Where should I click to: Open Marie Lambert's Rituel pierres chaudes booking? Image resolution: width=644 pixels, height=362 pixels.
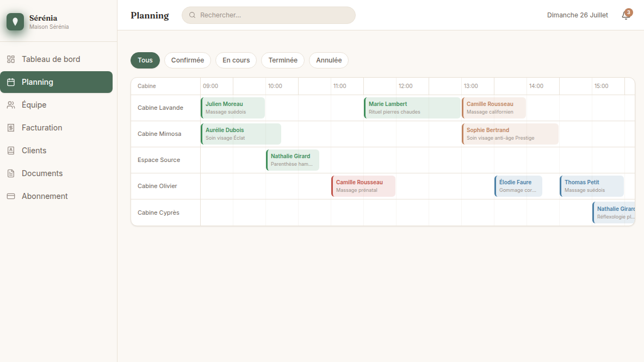point(412,108)
